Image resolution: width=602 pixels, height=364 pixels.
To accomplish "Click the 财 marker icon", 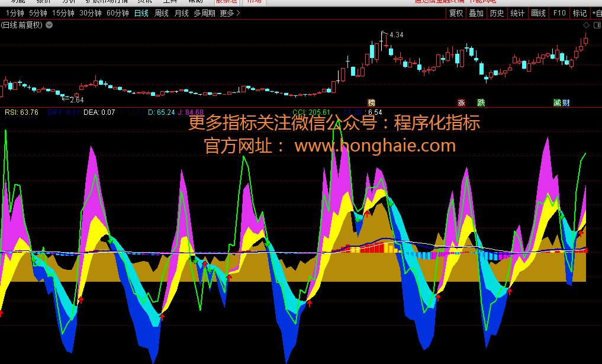I will coord(566,102).
